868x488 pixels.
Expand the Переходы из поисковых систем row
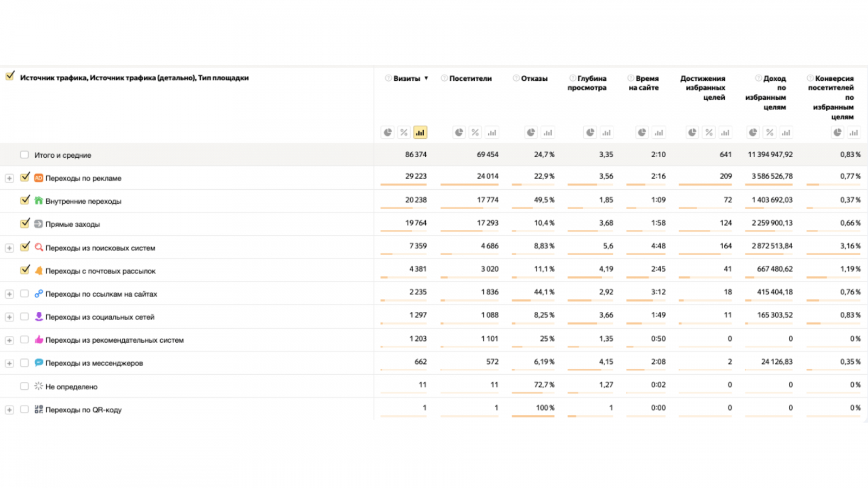coord(9,248)
